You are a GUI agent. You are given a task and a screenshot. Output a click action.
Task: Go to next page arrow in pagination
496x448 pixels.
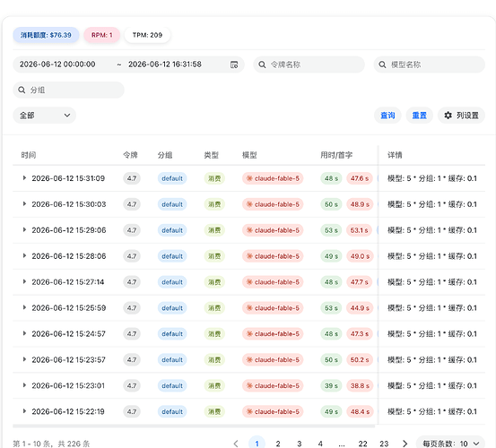[405, 444]
